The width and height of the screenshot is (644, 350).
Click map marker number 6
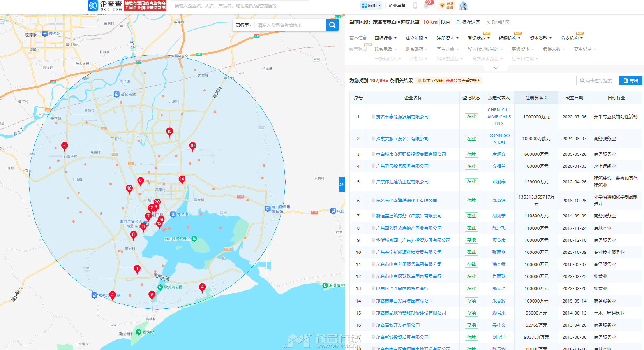(x=65, y=146)
